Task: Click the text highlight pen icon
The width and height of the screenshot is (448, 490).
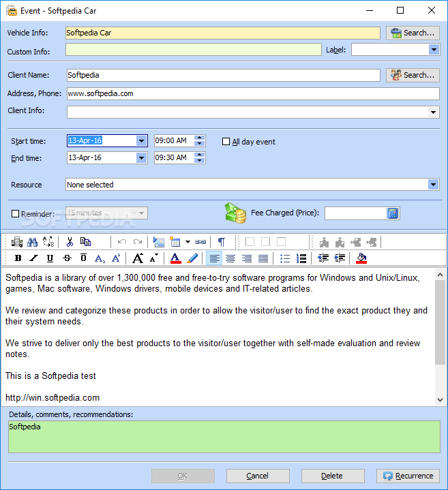Action: click(x=192, y=258)
